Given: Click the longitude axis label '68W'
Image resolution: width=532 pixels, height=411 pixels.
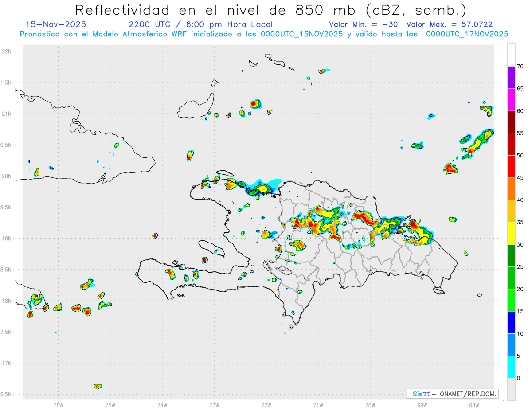Looking at the screenshot, I should pyautogui.click(x=474, y=405).
